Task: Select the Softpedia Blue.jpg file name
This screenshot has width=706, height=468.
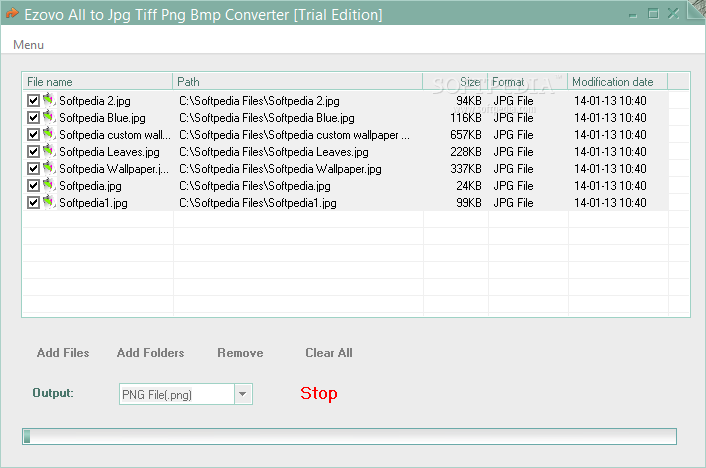Action: point(102,118)
